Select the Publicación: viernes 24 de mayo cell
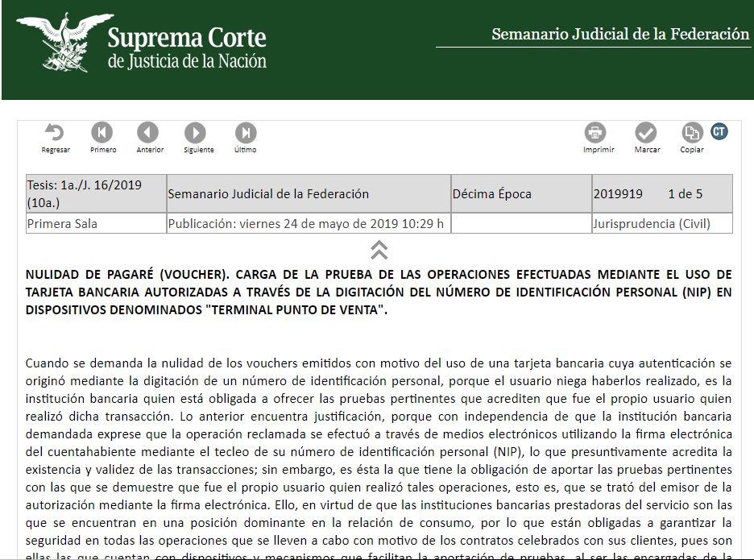 [309, 224]
